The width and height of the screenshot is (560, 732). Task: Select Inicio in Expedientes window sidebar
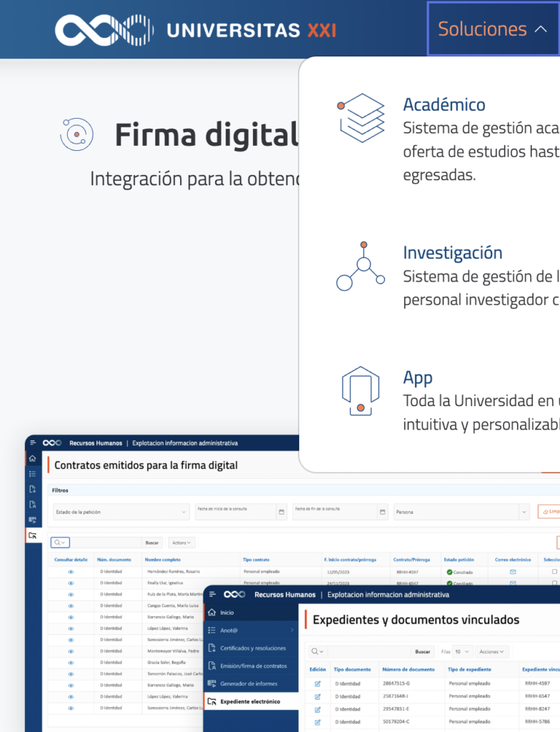251,613
